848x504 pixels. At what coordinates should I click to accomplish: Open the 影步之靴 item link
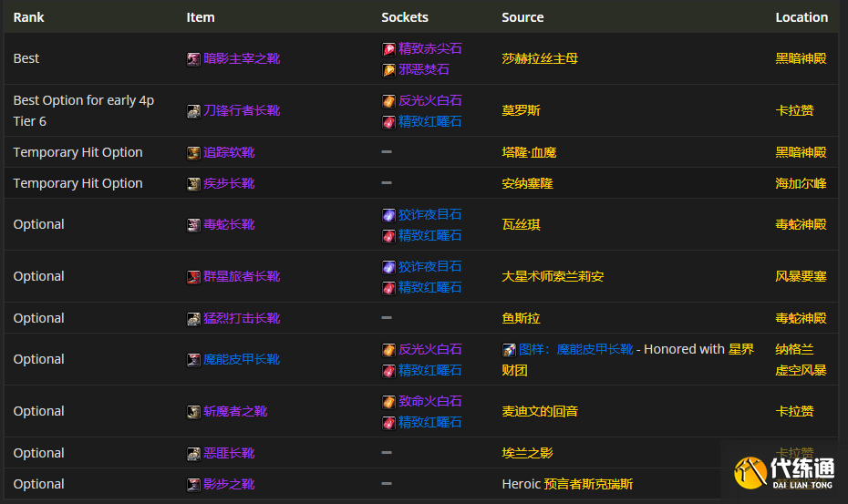(229, 484)
